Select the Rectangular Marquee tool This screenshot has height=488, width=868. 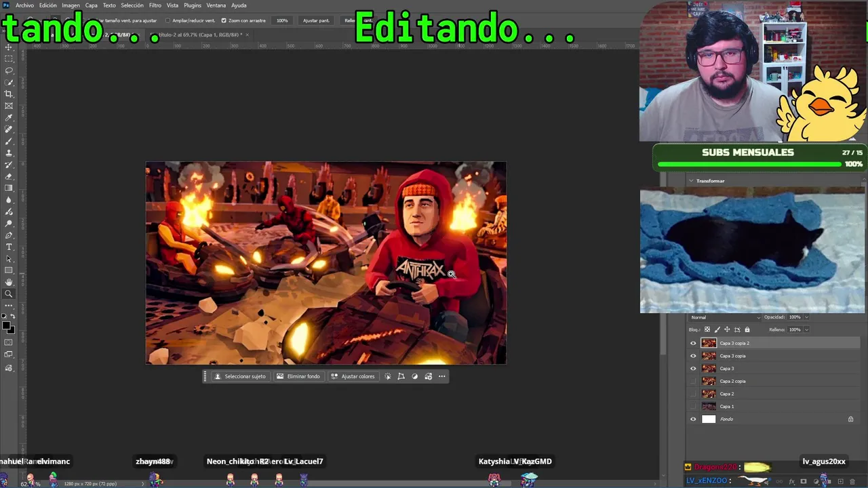point(9,58)
